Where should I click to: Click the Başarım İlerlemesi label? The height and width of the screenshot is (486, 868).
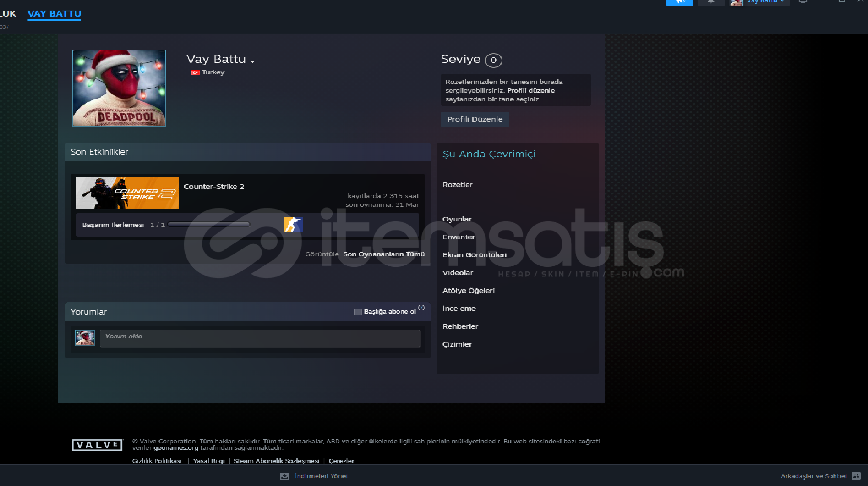tap(113, 225)
